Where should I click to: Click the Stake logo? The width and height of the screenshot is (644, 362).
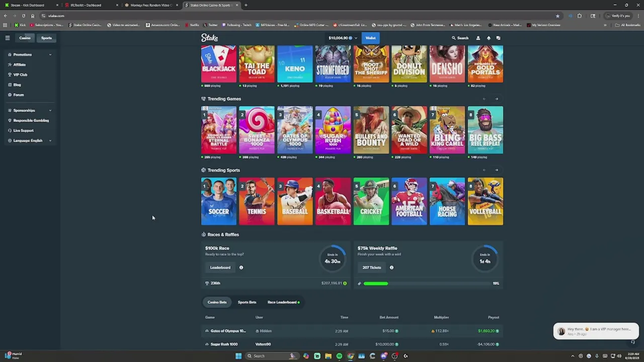click(209, 38)
